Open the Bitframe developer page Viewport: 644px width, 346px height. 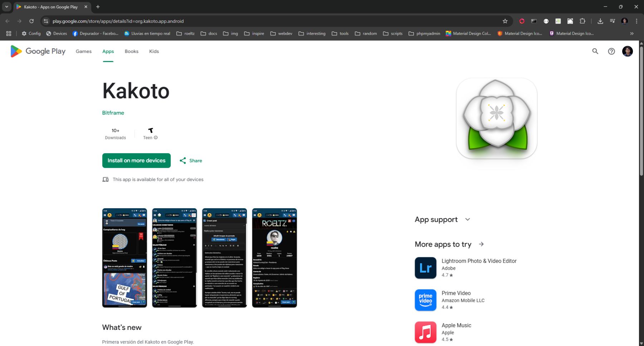113,113
